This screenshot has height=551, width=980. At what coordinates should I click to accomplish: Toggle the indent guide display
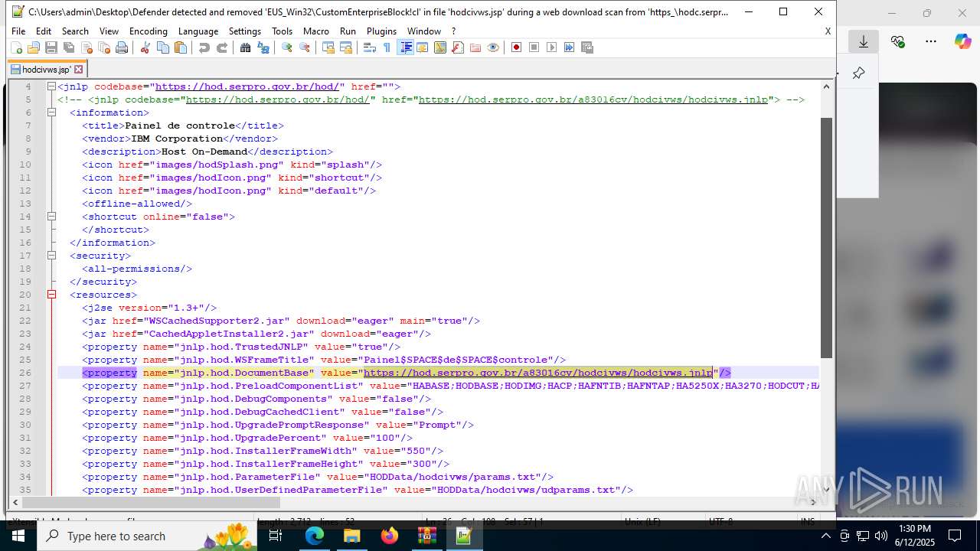pos(405,47)
